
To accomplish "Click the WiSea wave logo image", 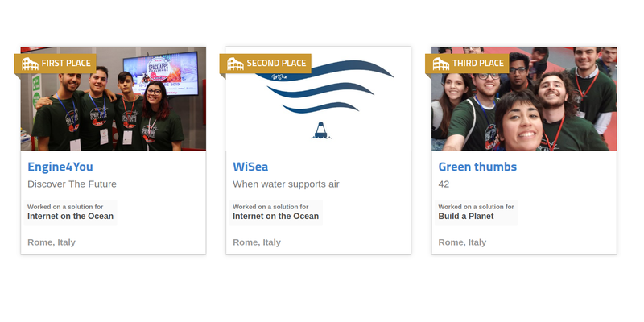I will [318, 98].
